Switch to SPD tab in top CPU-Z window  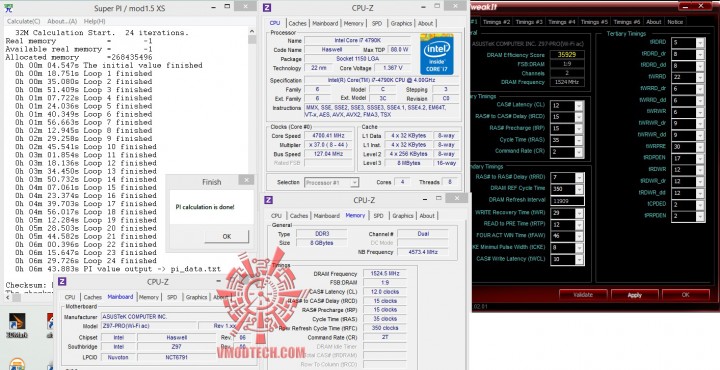click(377, 23)
